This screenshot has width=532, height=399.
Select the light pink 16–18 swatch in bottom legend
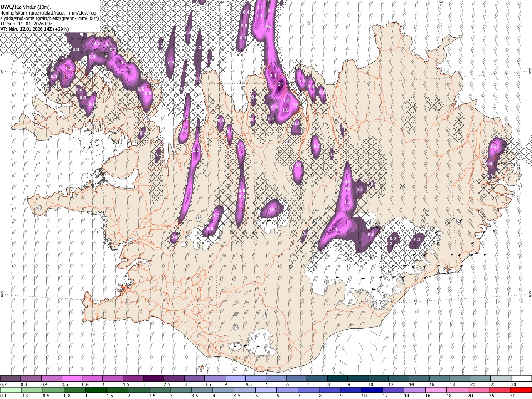[x=436, y=390]
